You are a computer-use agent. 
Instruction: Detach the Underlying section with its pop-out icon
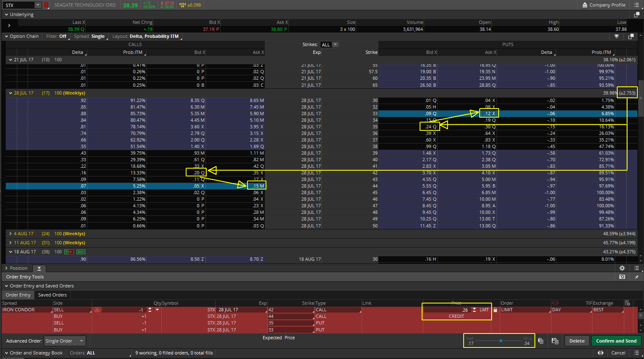tap(636, 14)
